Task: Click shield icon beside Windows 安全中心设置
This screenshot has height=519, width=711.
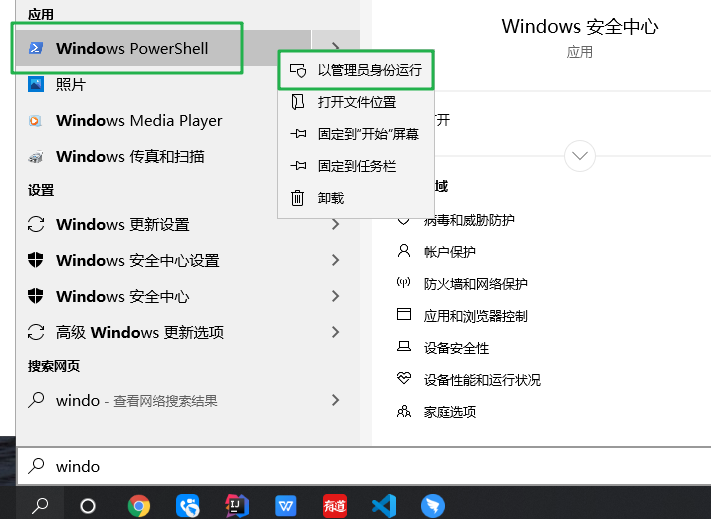Action: point(36,260)
